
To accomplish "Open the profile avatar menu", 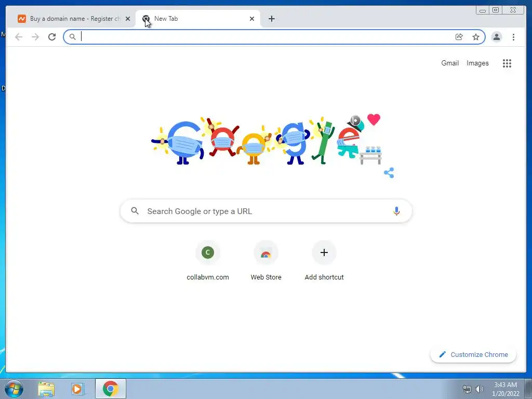I will pyautogui.click(x=496, y=37).
